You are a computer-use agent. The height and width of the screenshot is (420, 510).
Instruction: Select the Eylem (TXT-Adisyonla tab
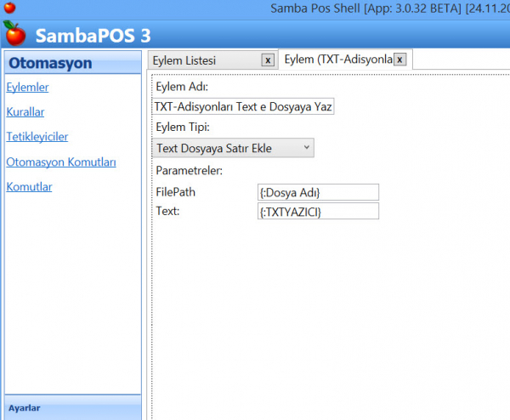click(x=337, y=60)
